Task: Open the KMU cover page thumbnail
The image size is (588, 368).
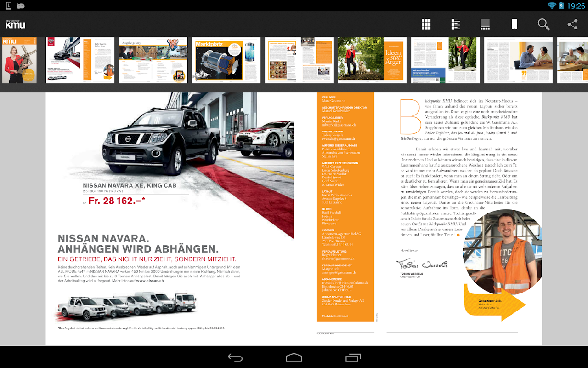Action: click(x=19, y=60)
